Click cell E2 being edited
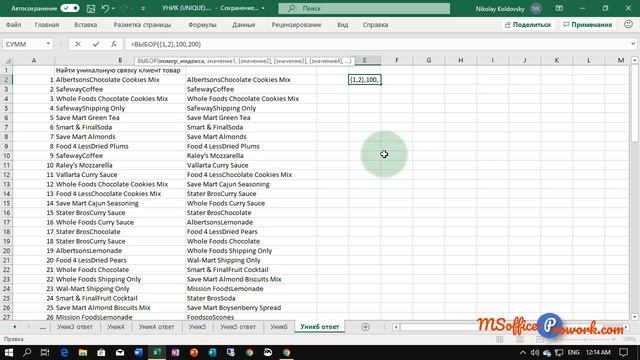Image resolution: width=640 pixels, height=360 pixels. [364, 80]
